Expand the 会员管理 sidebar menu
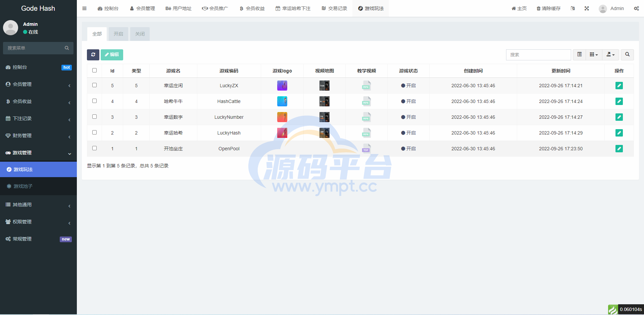The image size is (644, 315). coord(38,84)
